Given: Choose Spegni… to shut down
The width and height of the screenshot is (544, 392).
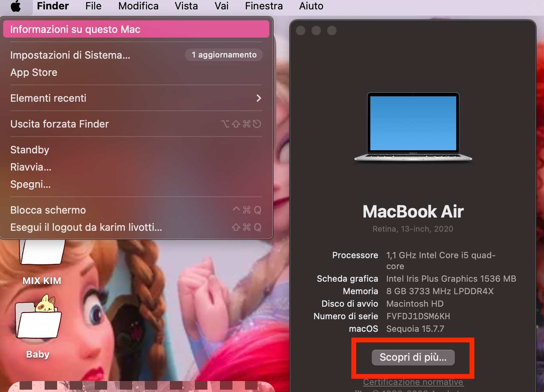Looking at the screenshot, I should [x=136, y=184].
